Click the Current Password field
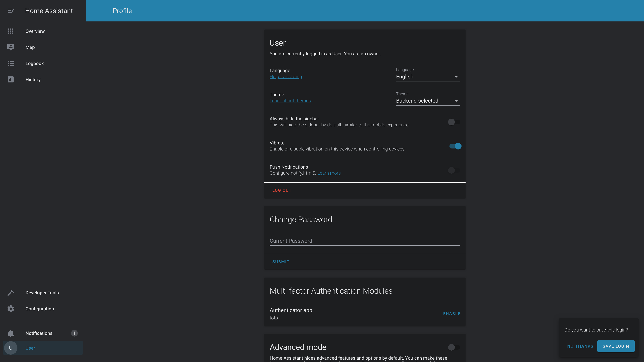 [x=364, y=241]
